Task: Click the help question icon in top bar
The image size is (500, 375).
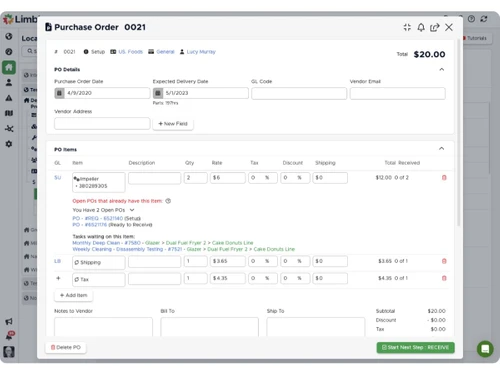Action: [471, 19]
